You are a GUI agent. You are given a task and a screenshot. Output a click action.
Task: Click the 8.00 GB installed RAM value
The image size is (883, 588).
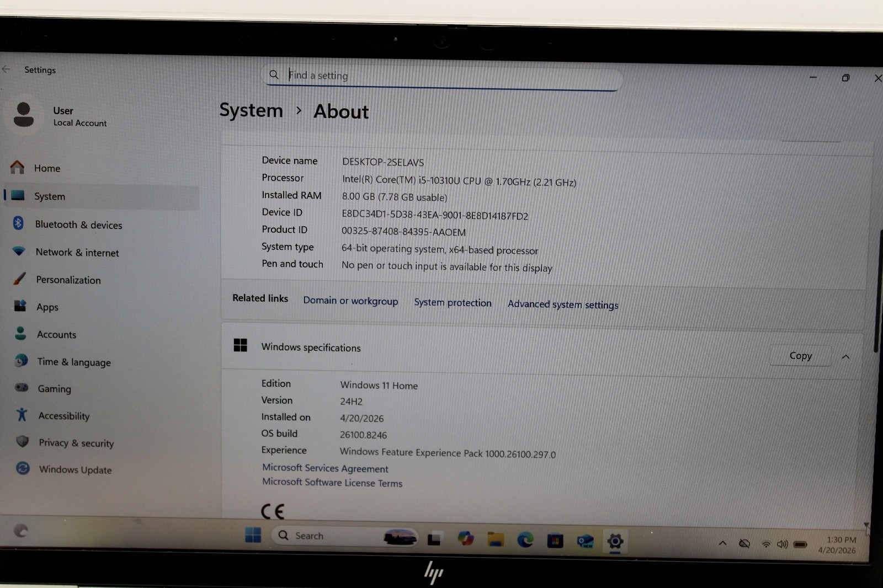pos(395,197)
